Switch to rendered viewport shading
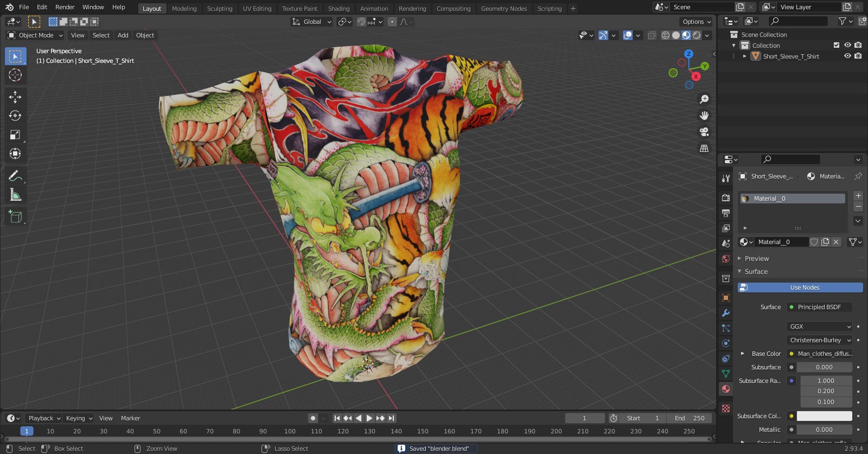 tap(697, 35)
